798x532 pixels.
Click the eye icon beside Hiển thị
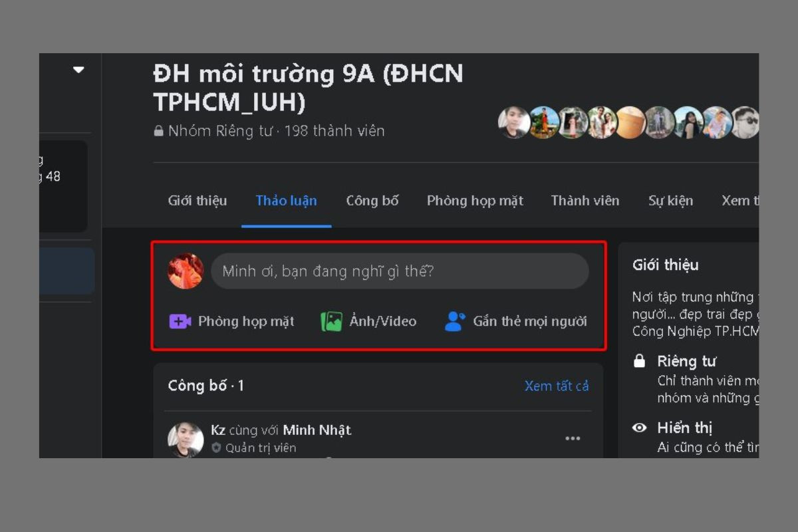[640, 428]
